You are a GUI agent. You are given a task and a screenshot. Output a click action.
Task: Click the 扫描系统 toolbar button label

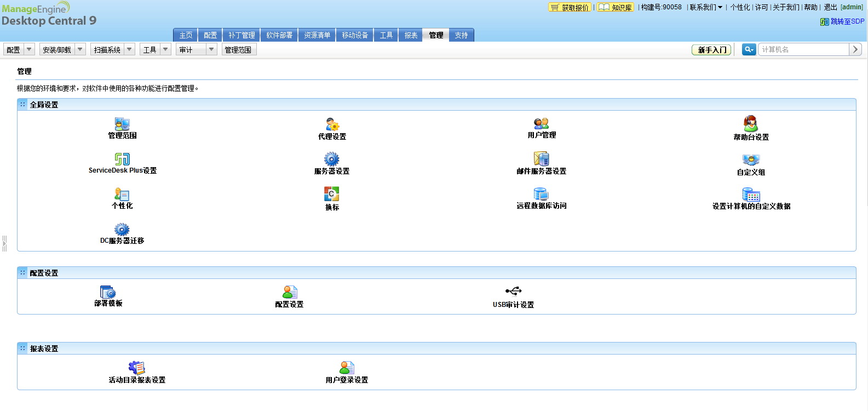[x=107, y=49]
